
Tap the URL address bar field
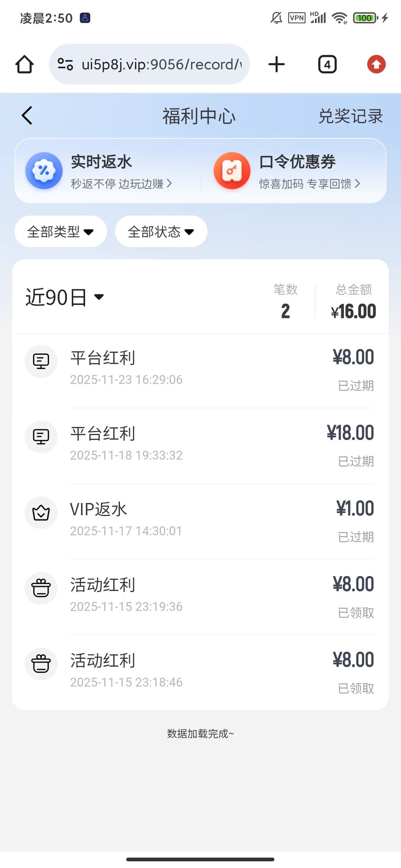pos(161,65)
